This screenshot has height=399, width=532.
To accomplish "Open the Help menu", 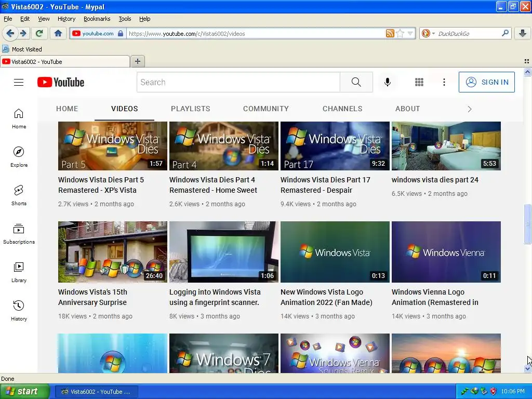I will pyautogui.click(x=145, y=19).
